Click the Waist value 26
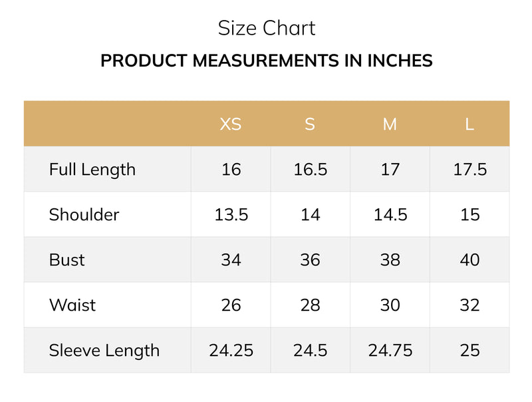The height and width of the screenshot is (402, 532). pos(231,305)
